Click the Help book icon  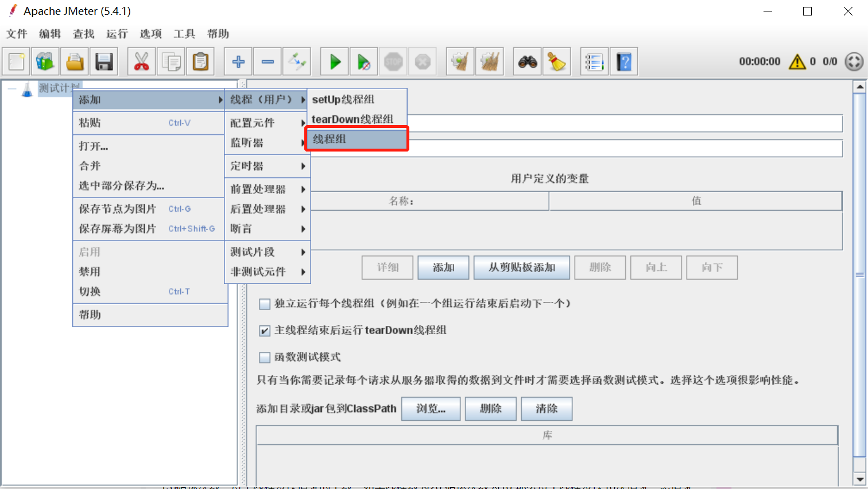coord(624,61)
